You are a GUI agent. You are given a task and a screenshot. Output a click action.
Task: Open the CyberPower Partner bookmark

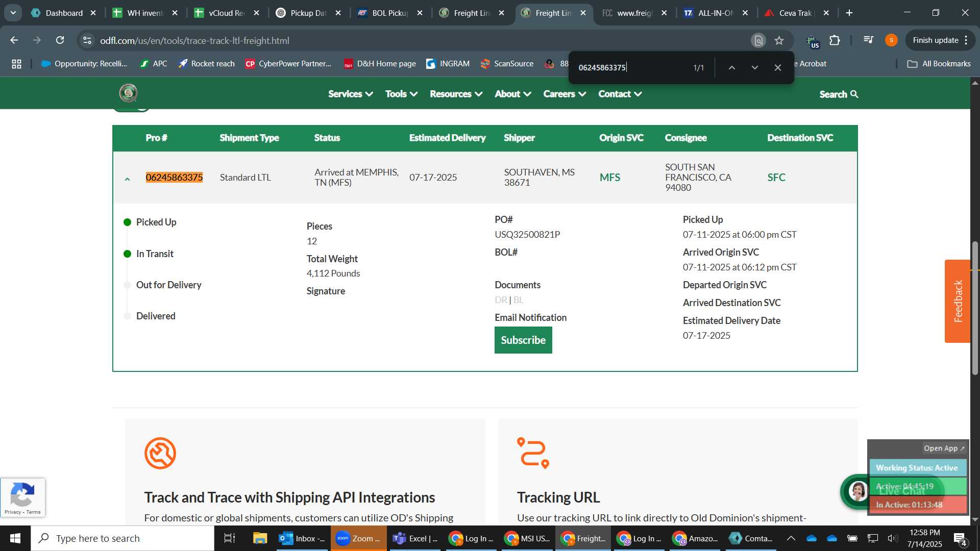tap(288, 64)
